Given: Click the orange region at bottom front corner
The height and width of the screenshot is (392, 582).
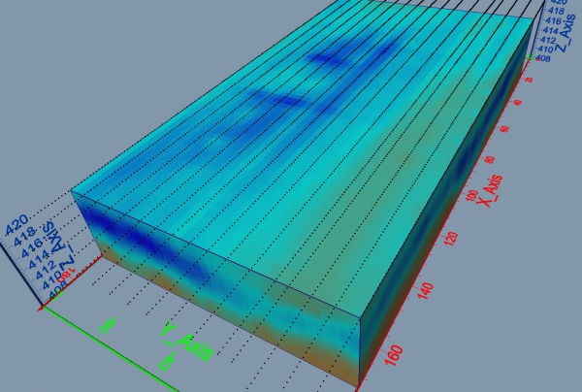Looking at the screenshot, I should coord(344,371).
